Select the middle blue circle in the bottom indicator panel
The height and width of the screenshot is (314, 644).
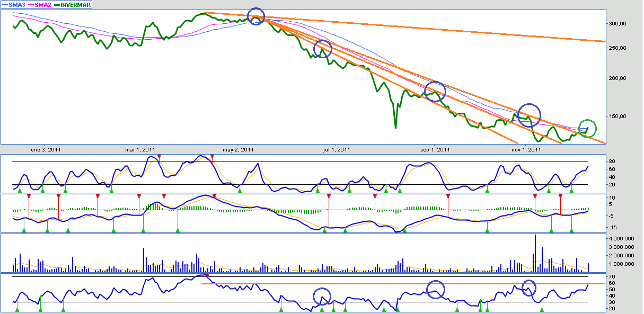pos(436,290)
